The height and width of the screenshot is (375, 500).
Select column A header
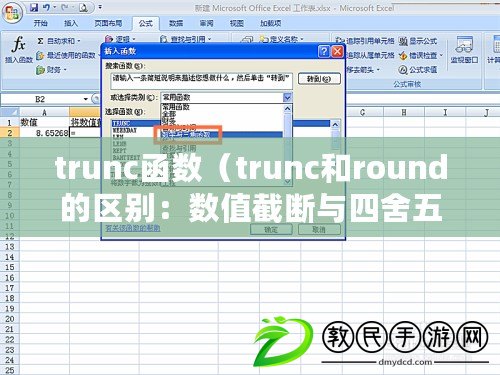[x=44, y=112]
